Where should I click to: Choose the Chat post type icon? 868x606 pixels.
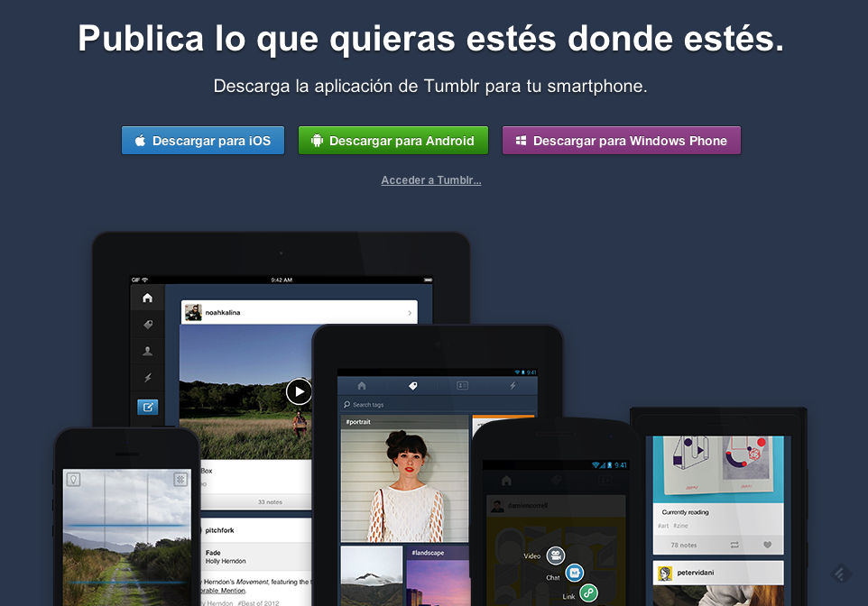[574, 574]
